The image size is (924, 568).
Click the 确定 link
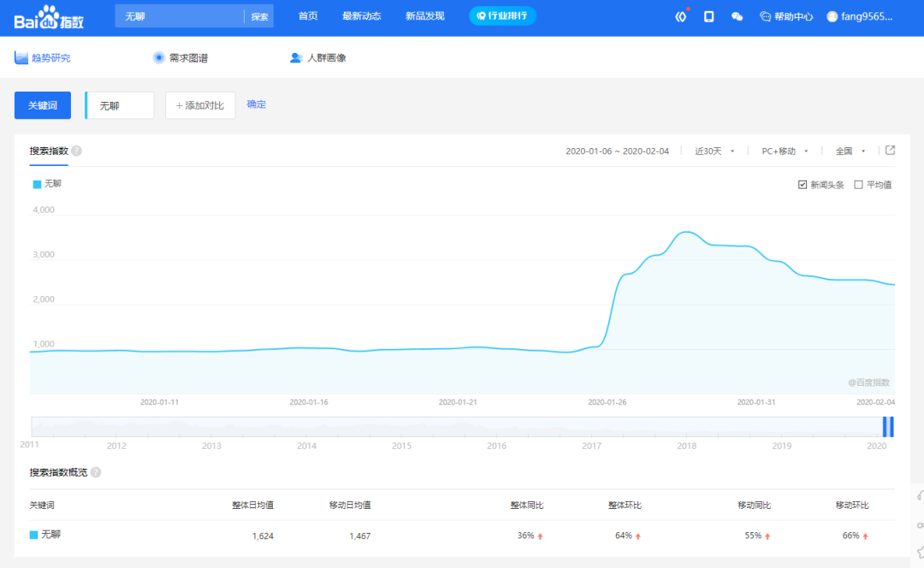pyautogui.click(x=257, y=104)
